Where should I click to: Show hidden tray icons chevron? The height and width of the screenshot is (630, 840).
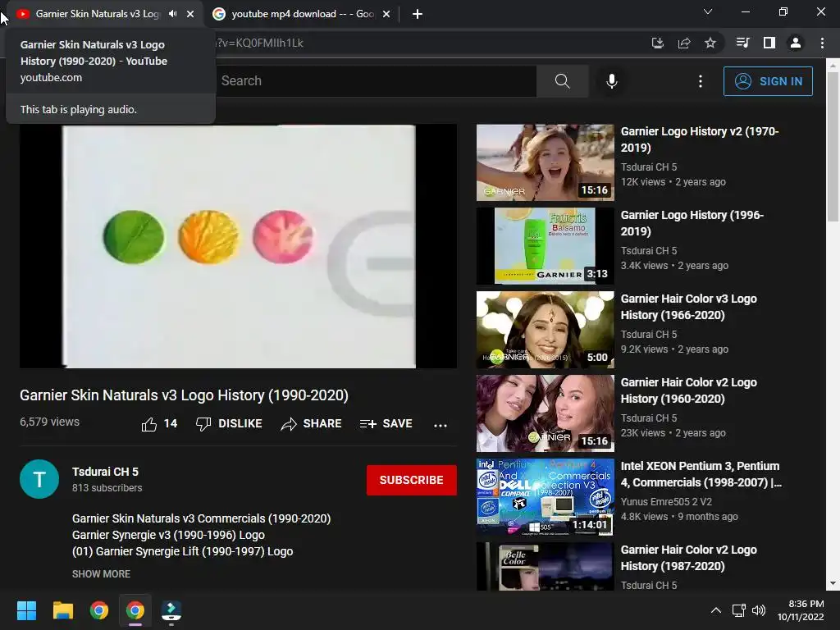(715, 610)
